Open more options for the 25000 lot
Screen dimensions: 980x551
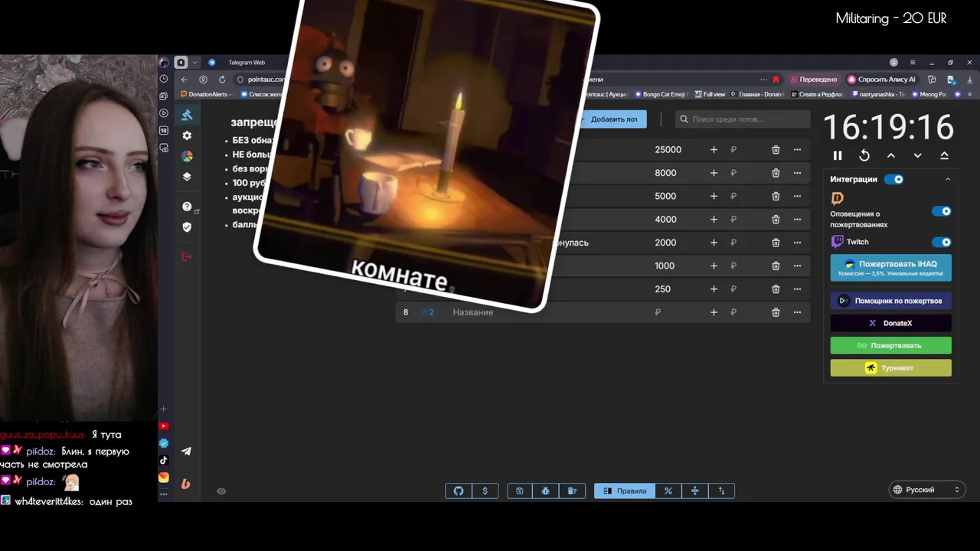pos(797,150)
